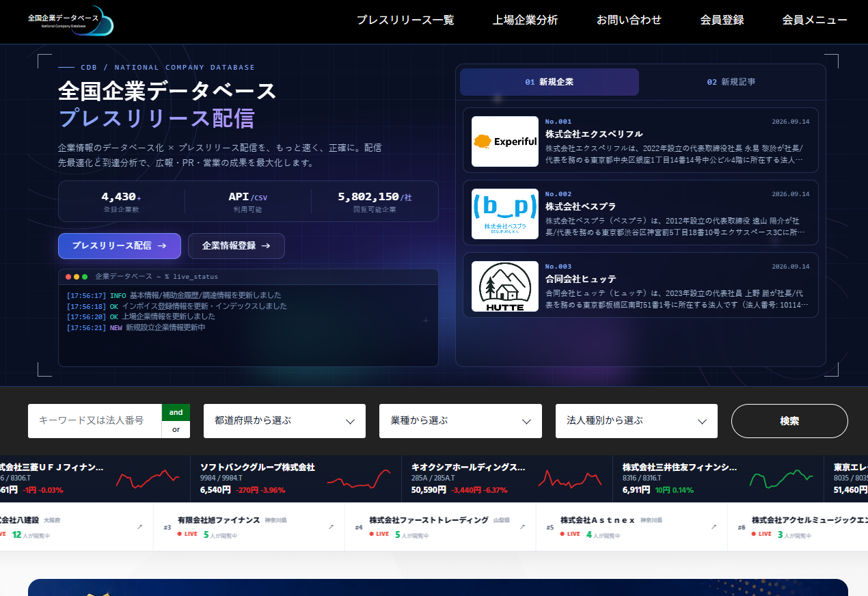Click the external arrow icon on 有限会社旭ファイナンス card

tap(331, 527)
